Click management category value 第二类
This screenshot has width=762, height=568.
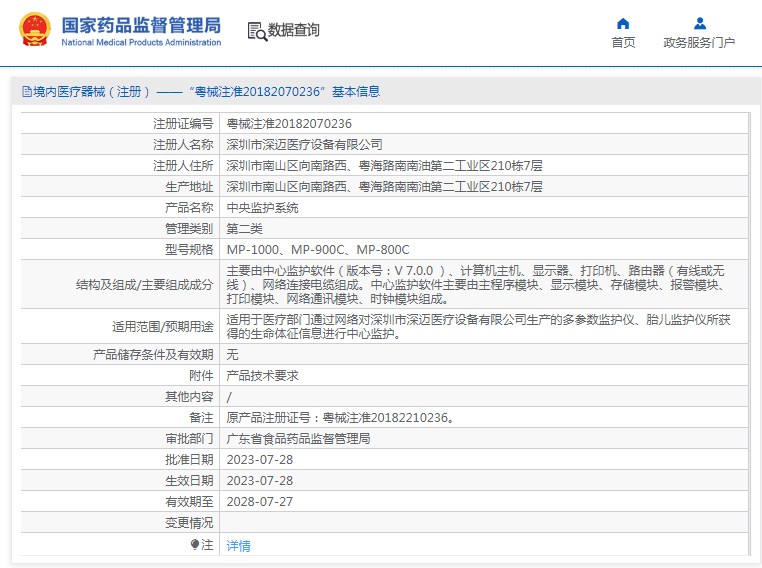244,229
